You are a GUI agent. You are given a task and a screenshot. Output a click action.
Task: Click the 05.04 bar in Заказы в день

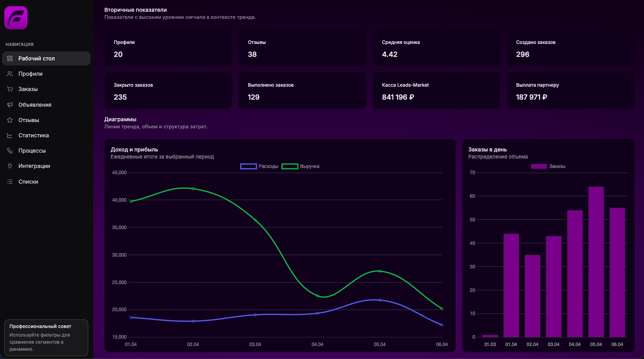coord(596,262)
